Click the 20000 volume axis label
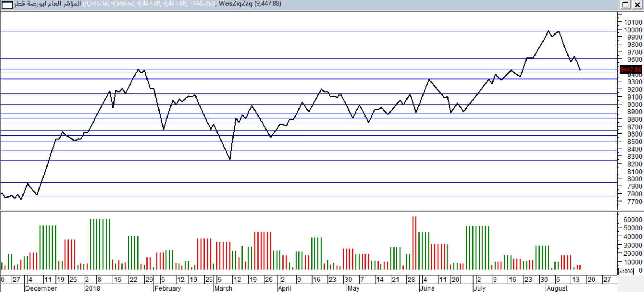 point(633,254)
